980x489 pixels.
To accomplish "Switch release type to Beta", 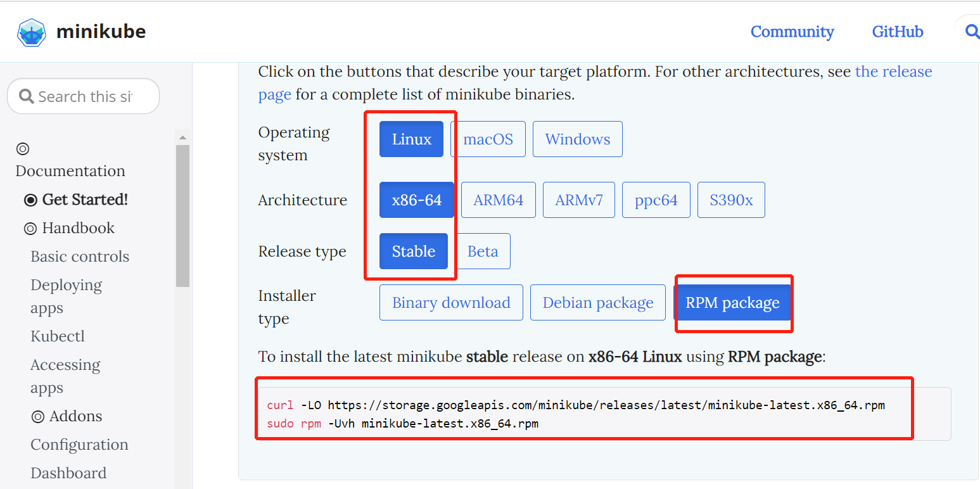I will click(483, 251).
